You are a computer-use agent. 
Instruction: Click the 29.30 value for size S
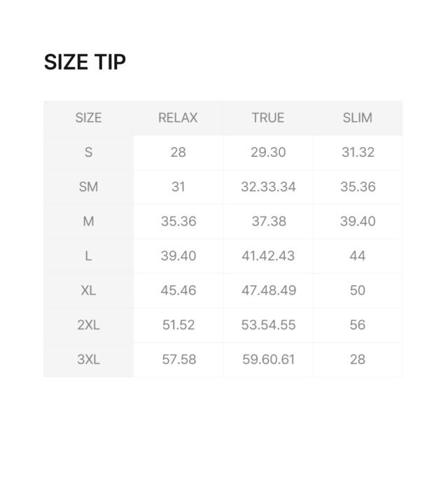tap(268, 152)
